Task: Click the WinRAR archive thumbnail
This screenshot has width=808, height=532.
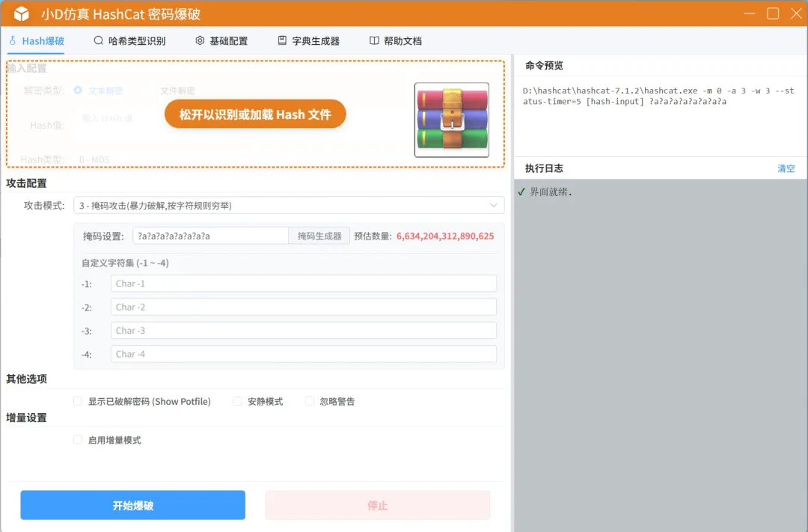Action: [x=452, y=120]
